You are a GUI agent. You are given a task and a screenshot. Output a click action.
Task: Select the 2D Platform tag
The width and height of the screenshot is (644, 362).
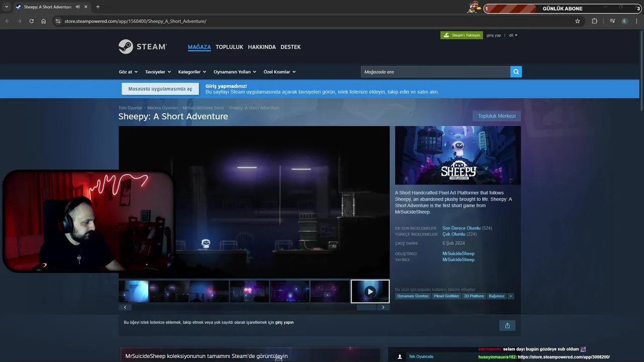point(473,296)
